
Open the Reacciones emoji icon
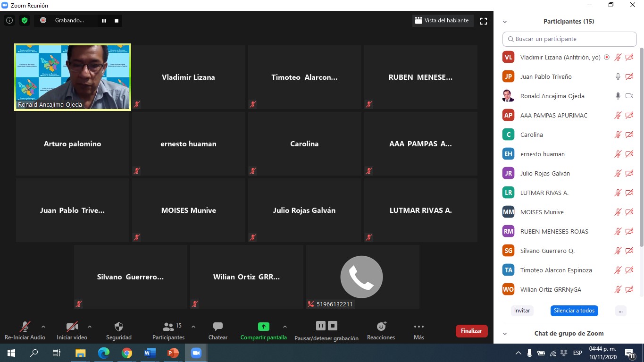[381, 327]
